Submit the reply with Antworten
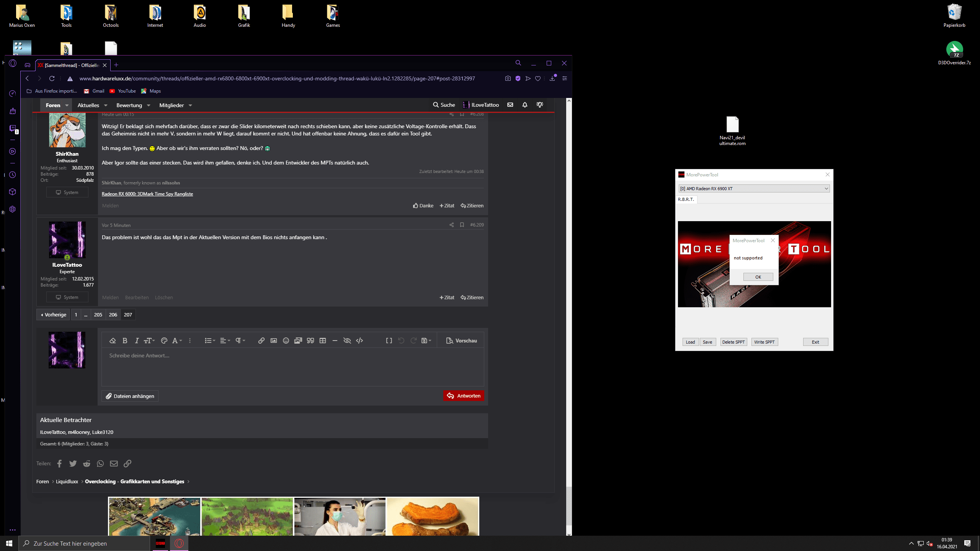The height and width of the screenshot is (551, 980). click(464, 396)
